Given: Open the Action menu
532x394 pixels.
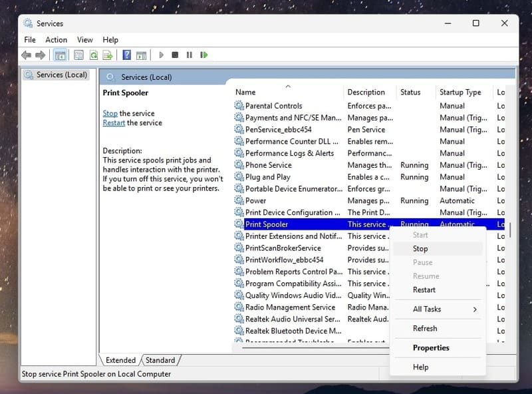Looking at the screenshot, I should coord(57,40).
